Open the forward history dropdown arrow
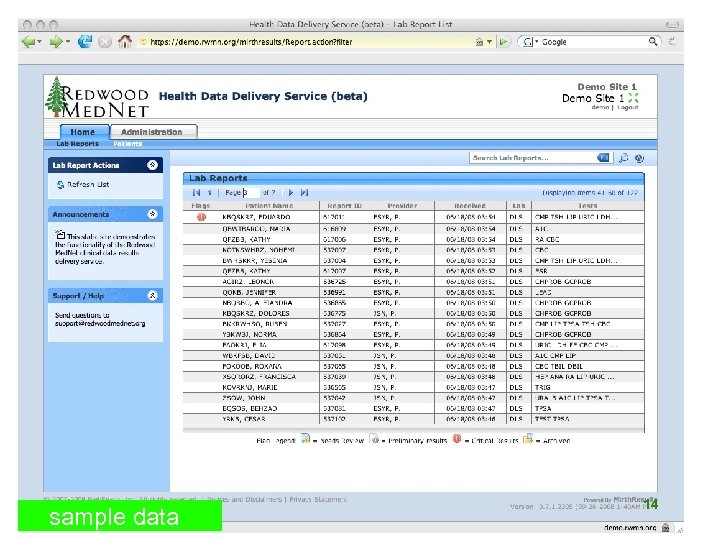Viewport: 720px width, 540px height. coord(68,42)
